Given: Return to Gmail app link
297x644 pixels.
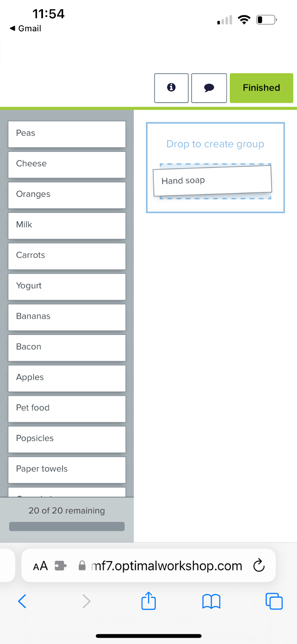Looking at the screenshot, I should click(x=25, y=28).
